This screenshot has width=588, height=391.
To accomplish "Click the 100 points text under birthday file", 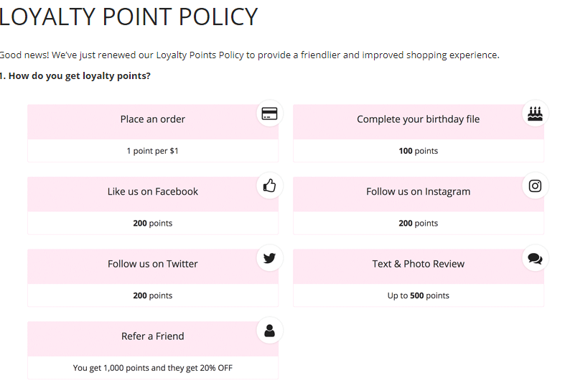I will tap(418, 151).
